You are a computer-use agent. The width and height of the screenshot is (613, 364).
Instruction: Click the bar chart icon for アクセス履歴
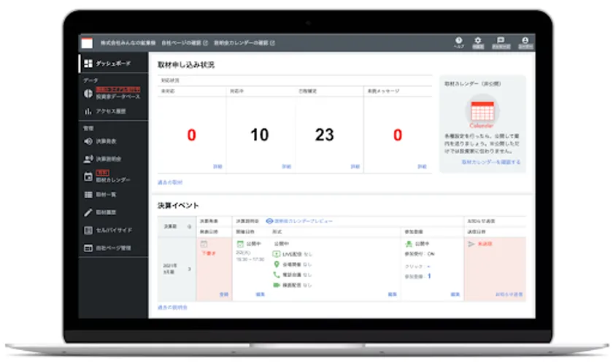[88, 112]
